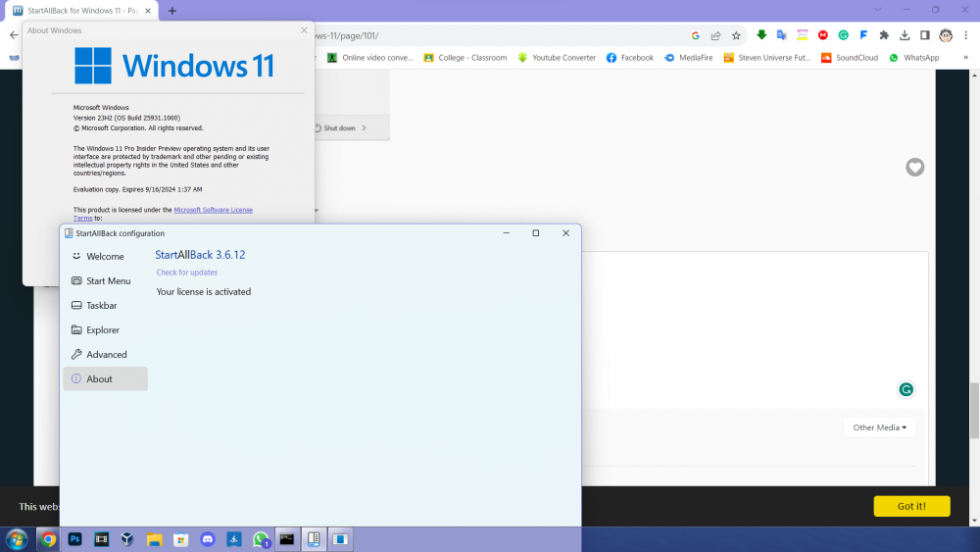Switch to the Taskbar settings section
This screenshot has width=980, height=552.
(101, 306)
